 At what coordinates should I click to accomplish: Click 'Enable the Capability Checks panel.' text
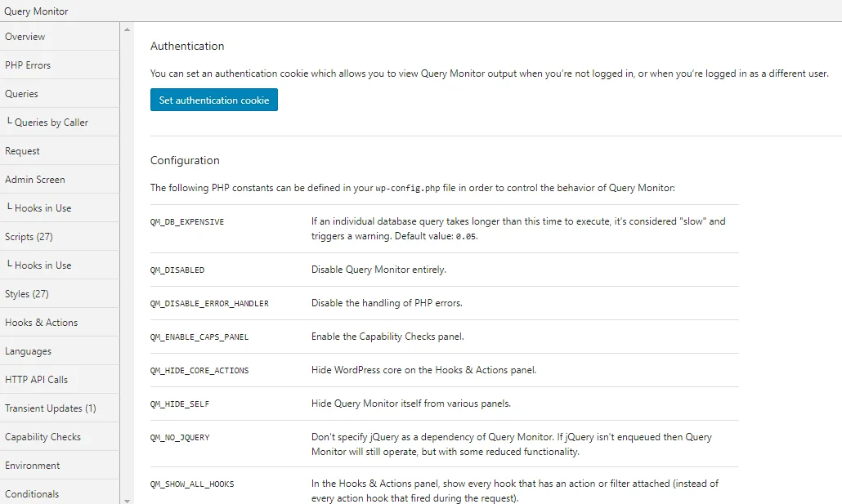coord(387,337)
